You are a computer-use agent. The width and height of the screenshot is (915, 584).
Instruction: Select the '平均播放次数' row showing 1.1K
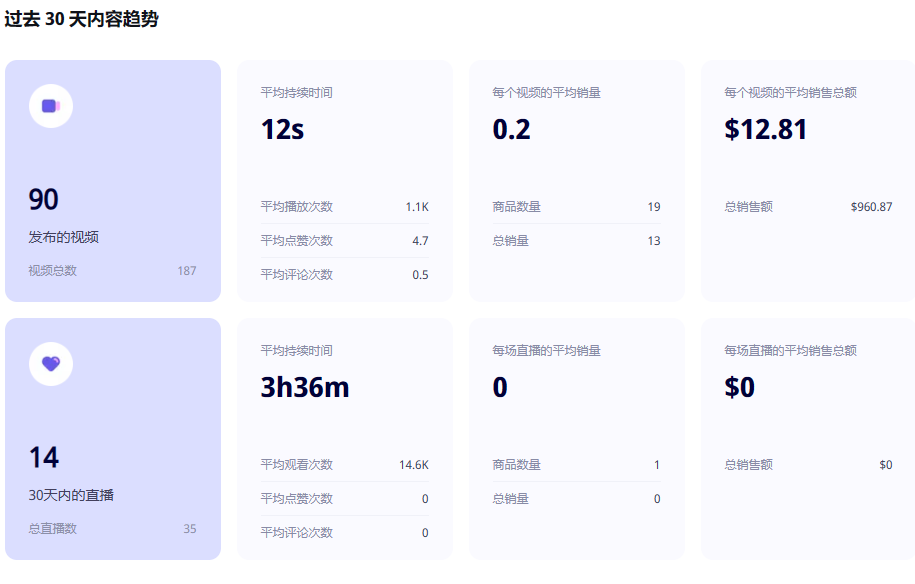click(344, 207)
